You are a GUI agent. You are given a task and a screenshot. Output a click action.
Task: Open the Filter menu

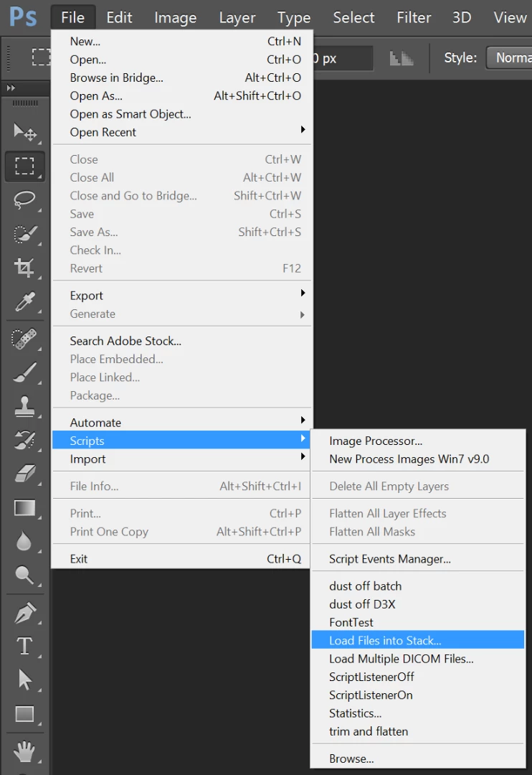click(x=414, y=17)
